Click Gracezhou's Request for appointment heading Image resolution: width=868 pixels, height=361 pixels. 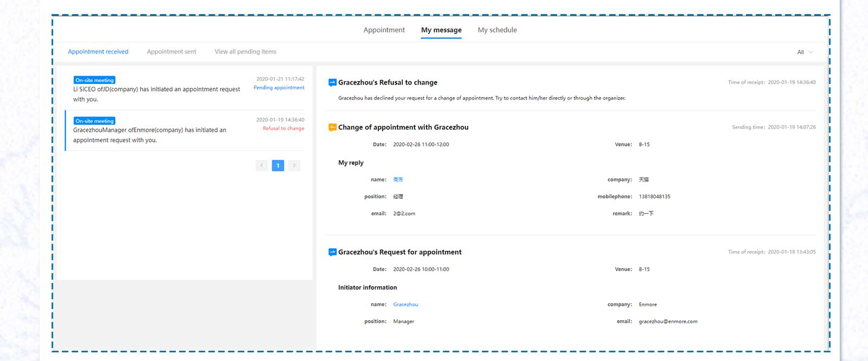click(400, 252)
